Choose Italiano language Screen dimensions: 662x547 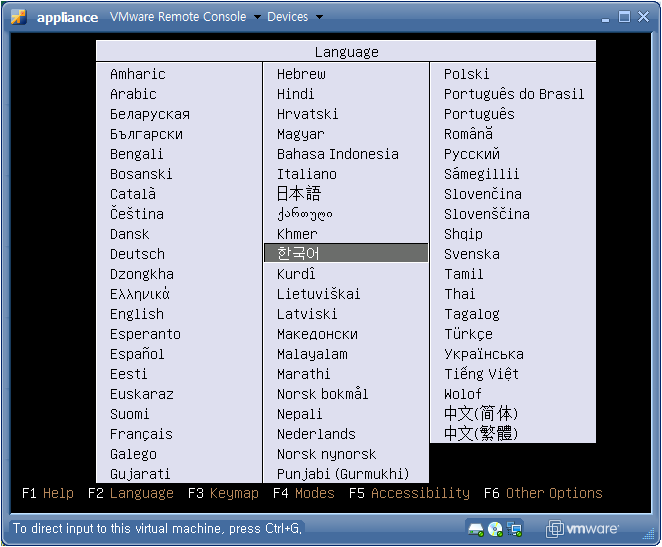[x=307, y=174]
